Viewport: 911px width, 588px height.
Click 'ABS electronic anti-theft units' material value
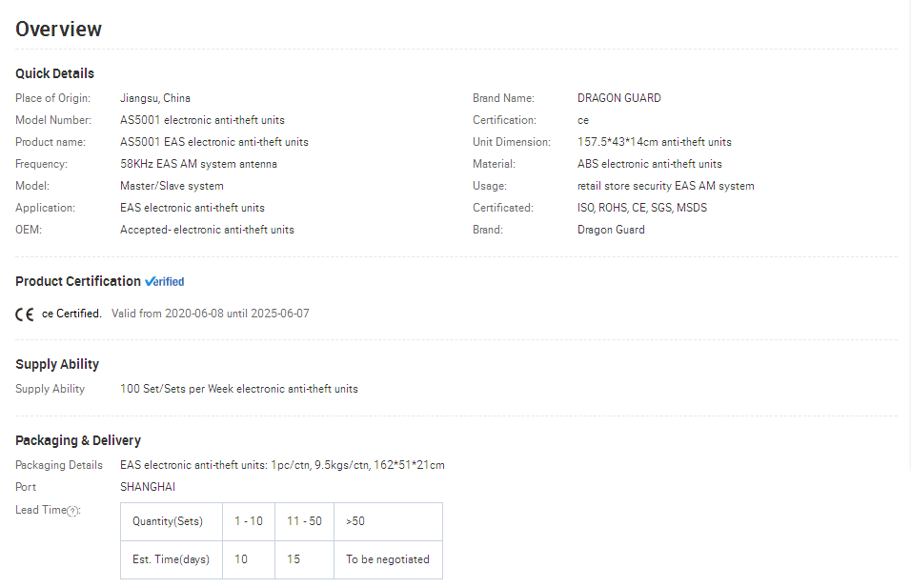point(650,164)
